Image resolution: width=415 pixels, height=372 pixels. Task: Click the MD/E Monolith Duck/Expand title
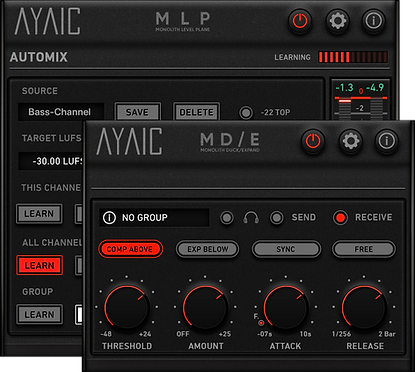click(230, 142)
